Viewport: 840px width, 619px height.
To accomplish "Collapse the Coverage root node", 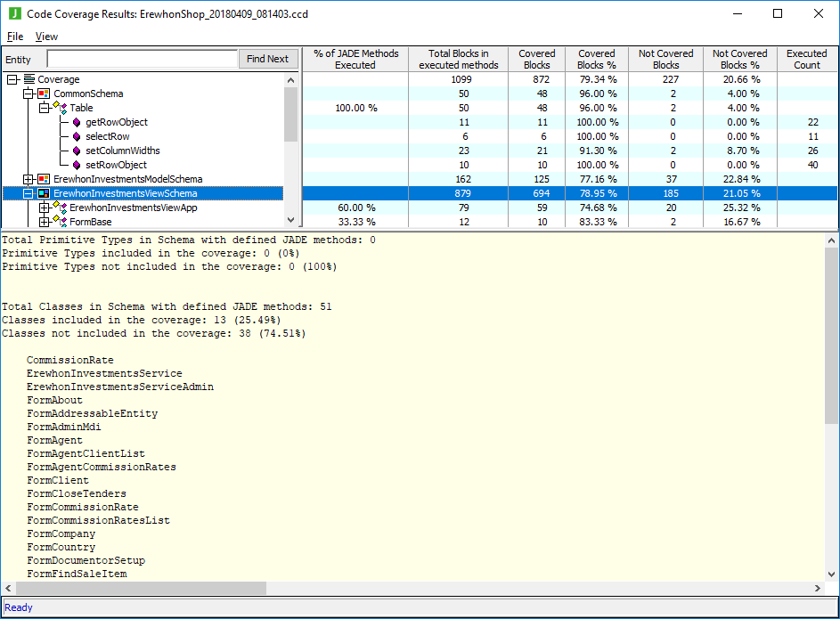I will (x=12, y=79).
